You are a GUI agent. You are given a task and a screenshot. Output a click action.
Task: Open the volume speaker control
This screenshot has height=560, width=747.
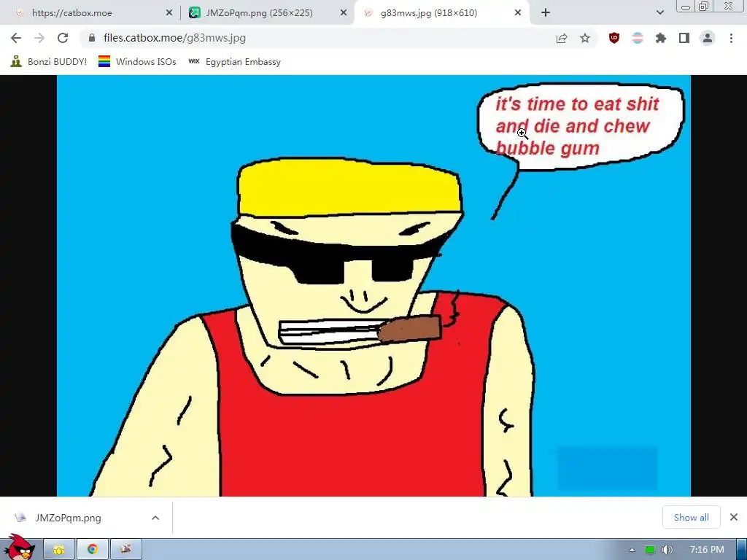[667, 550]
